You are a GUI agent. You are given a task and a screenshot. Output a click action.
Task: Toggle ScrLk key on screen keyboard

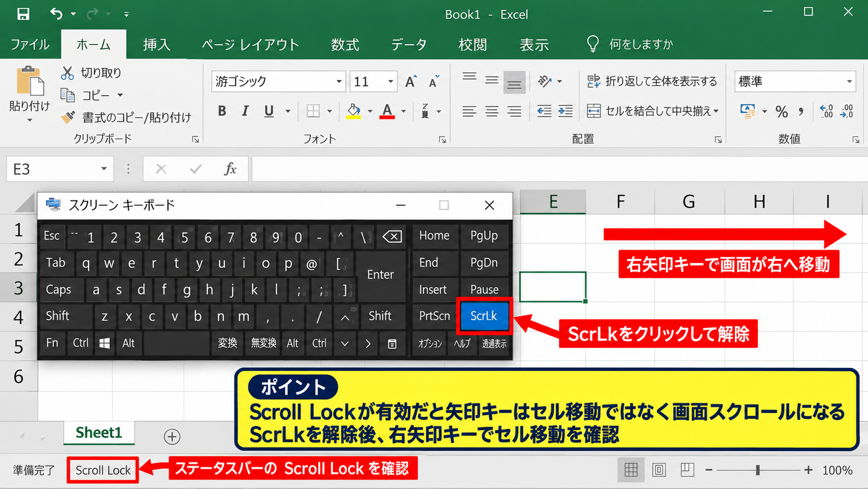(x=484, y=316)
